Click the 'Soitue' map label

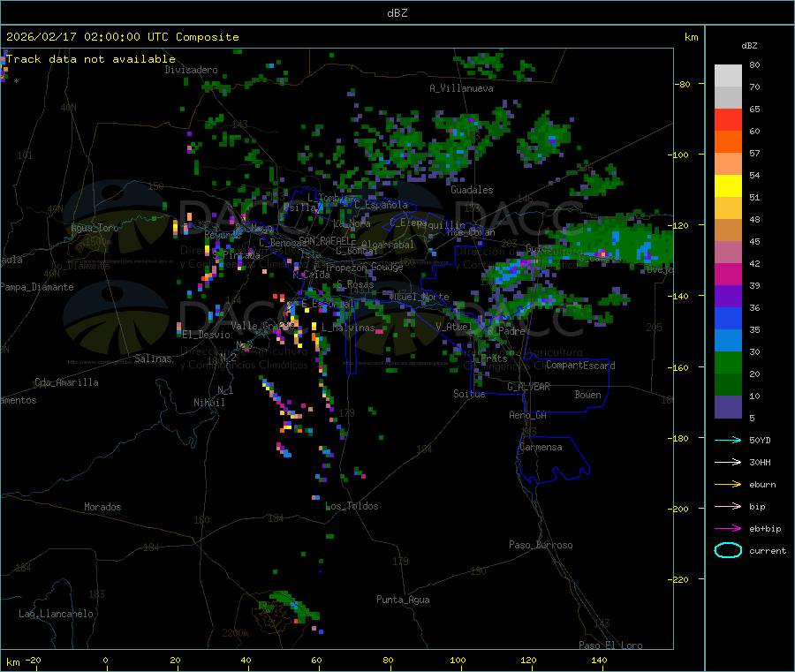coord(469,394)
